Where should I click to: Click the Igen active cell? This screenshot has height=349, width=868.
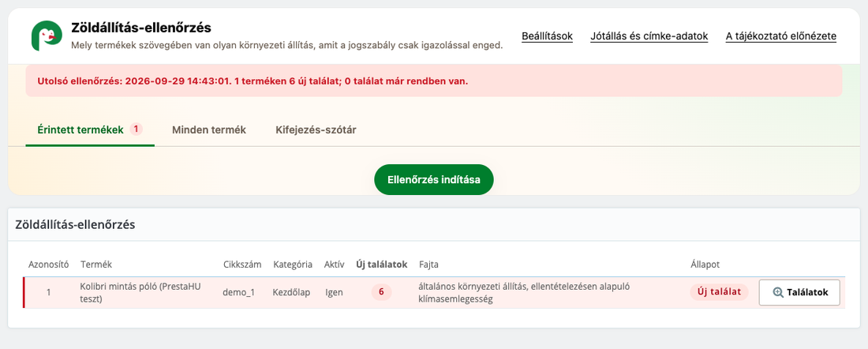[335, 292]
